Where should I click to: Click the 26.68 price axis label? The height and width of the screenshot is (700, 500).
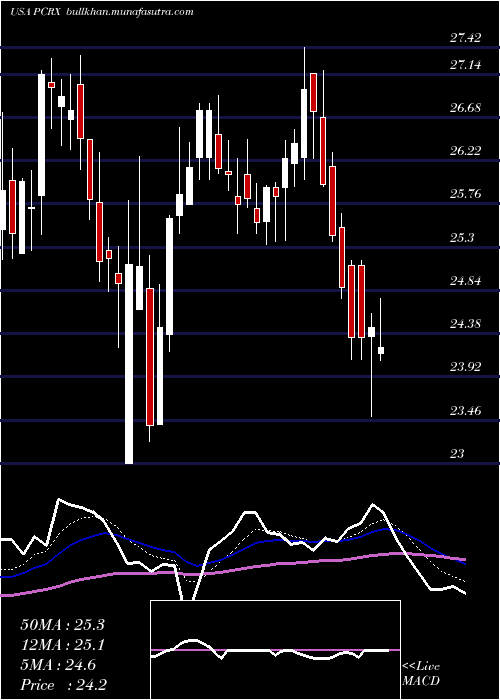pyautogui.click(x=466, y=108)
